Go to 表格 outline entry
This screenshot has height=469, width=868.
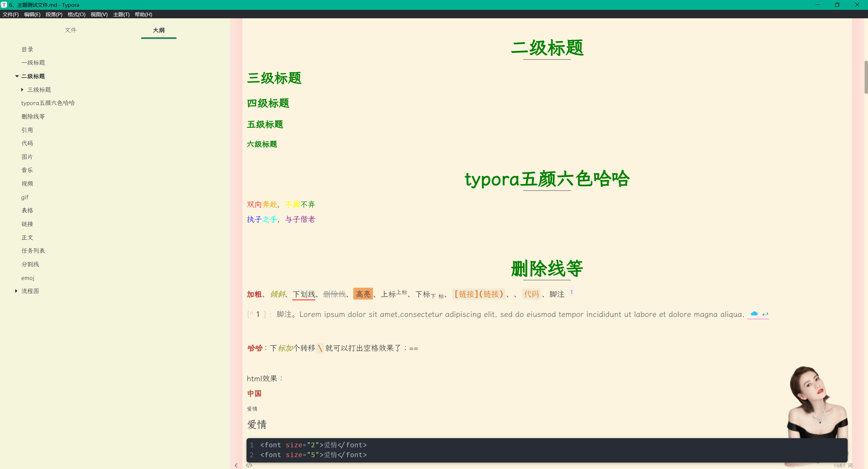point(27,210)
